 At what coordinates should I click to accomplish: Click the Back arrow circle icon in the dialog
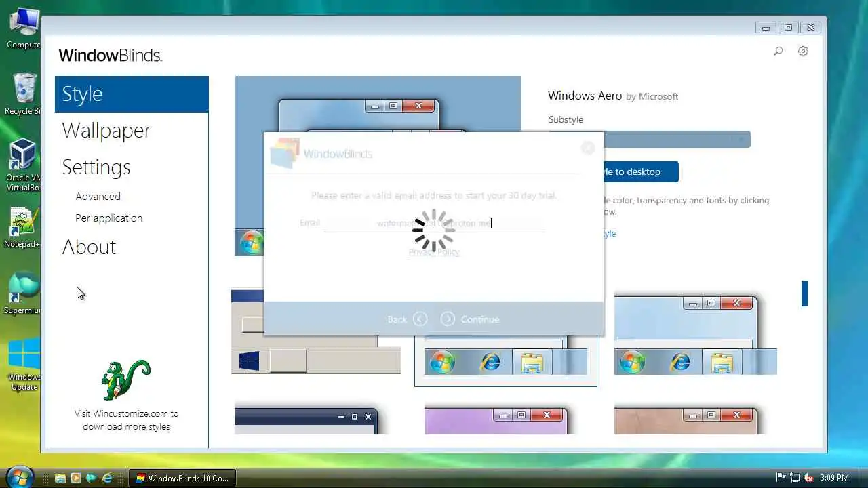point(420,319)
